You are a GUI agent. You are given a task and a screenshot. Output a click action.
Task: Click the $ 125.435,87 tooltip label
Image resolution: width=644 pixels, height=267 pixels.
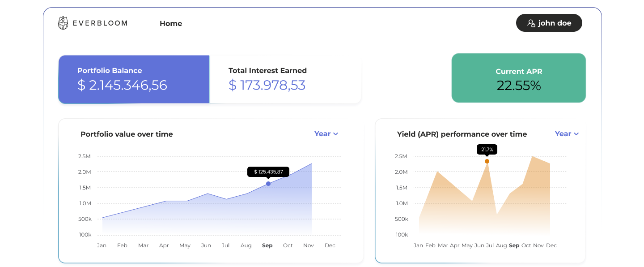pyautogui.click(x=268, y=172)
